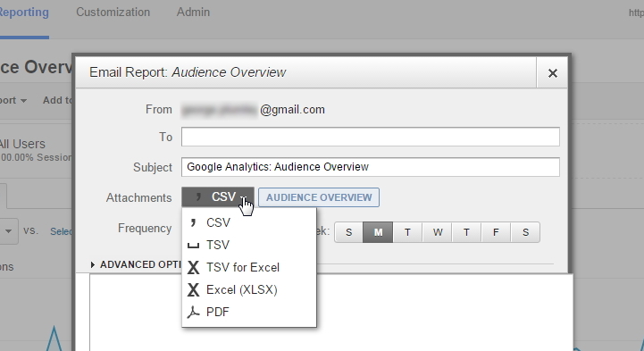The image size is (644, 351).
Task: Toggle Sunday in the day selector
Action: point(348,232)
